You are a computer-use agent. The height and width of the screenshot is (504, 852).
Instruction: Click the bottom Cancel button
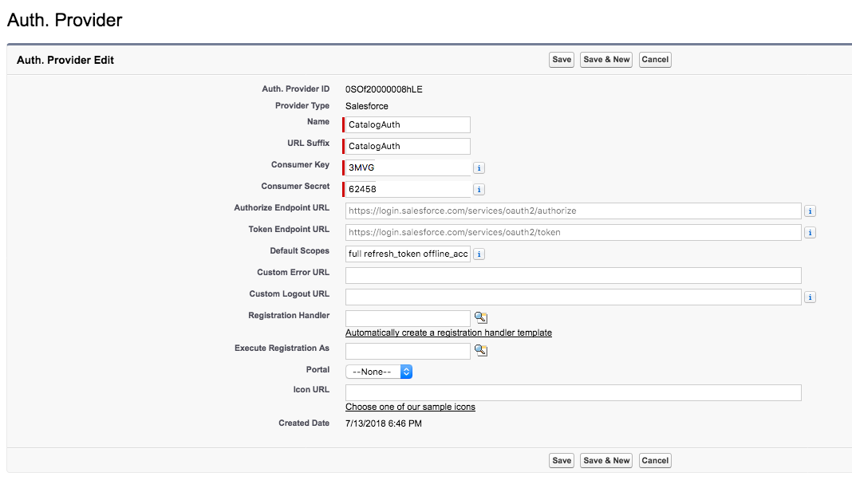655,461
